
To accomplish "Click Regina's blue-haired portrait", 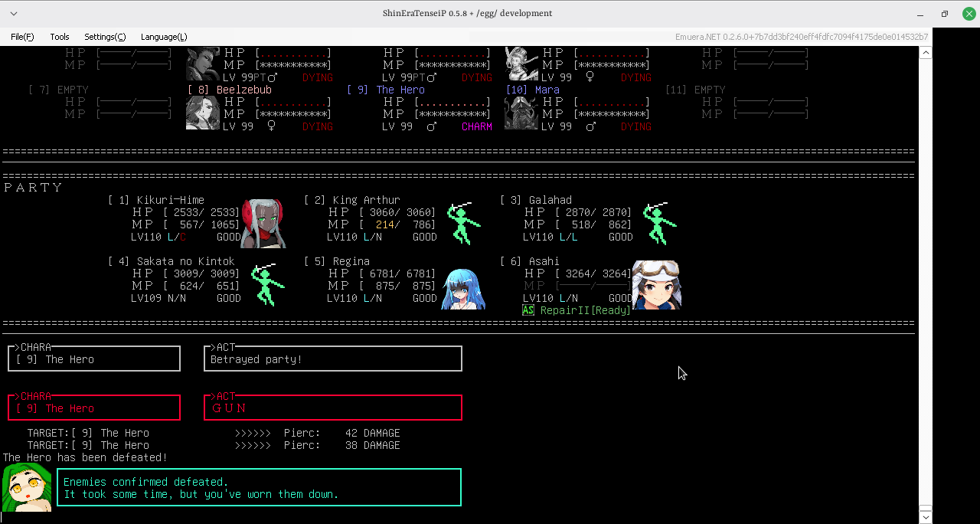I will coord(462,288).
